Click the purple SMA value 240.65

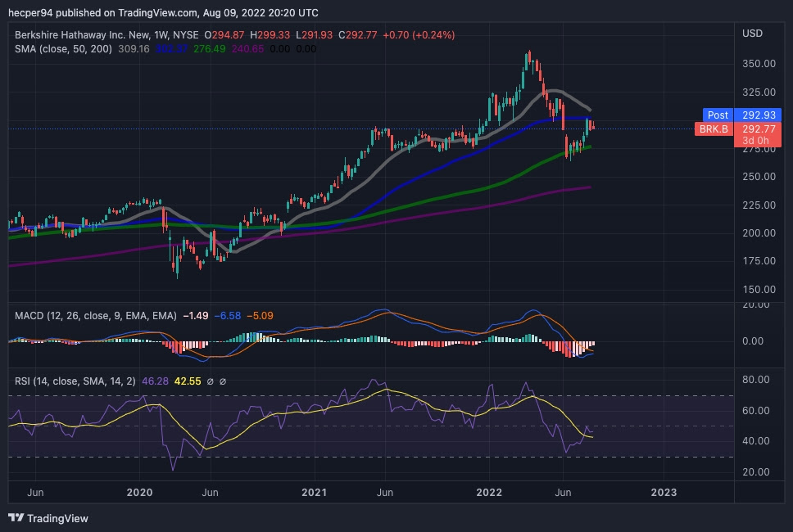[x=247, y=49]
